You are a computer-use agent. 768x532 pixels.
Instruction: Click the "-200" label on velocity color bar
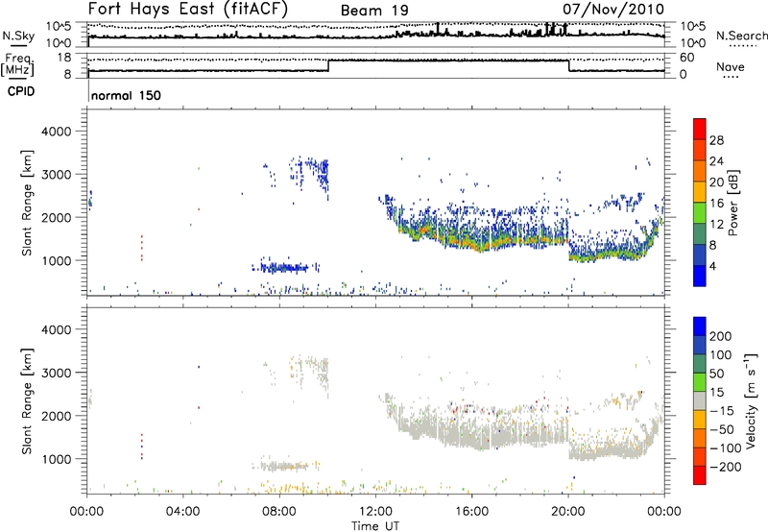click(726, 467)
